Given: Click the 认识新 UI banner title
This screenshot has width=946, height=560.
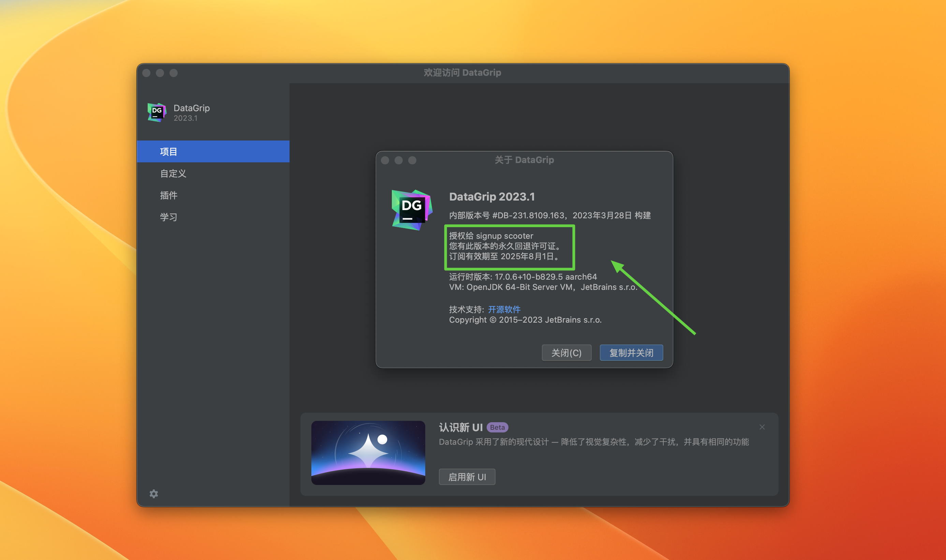Looking at the screenshot, I should tap(461, 427).
